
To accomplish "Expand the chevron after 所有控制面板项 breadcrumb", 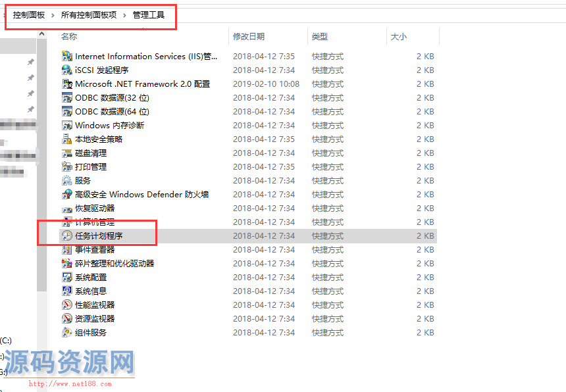I will (x=124, y=15).
